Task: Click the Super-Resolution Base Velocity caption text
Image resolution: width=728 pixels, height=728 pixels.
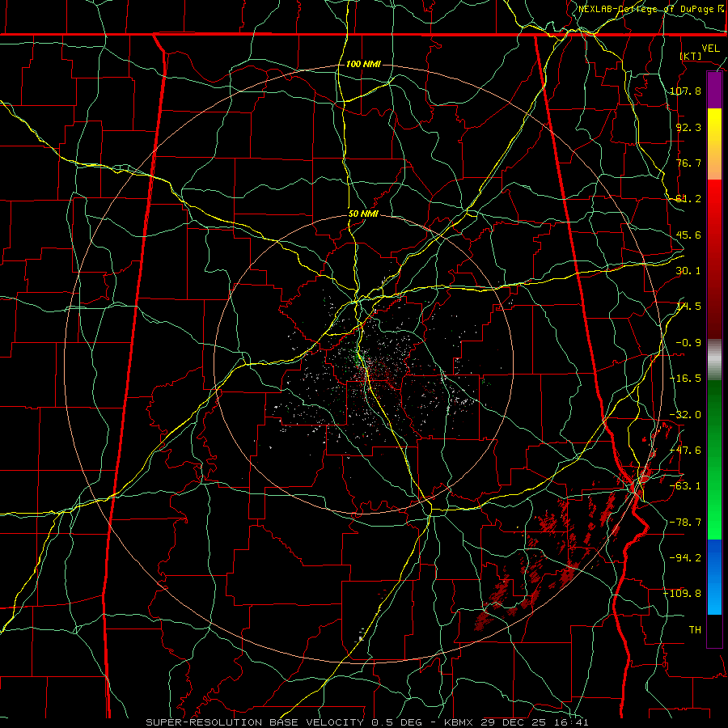Action: (x=366, y=722)
